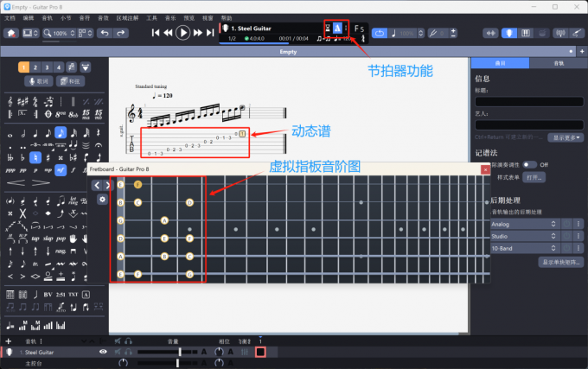Select voice 2 button
Screen dimensions: 588x369
[x=35, y=67]
